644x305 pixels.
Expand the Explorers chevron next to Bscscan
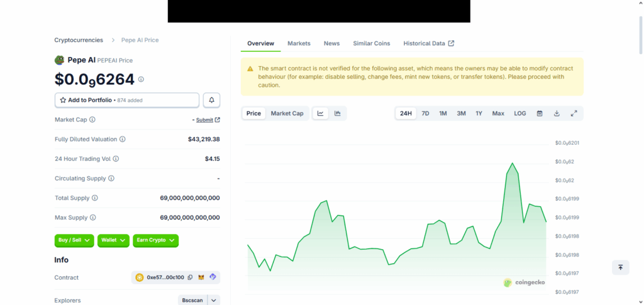click(214, 300)
